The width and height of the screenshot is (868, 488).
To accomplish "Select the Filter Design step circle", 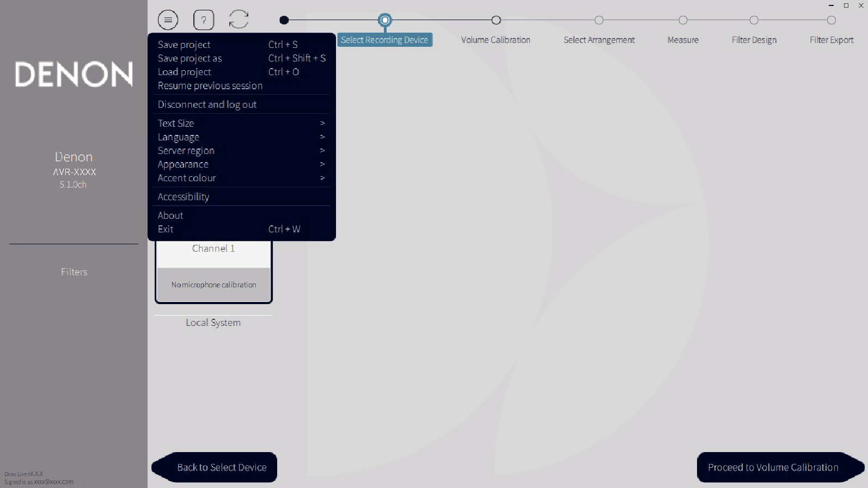I will tap(754, 20).
